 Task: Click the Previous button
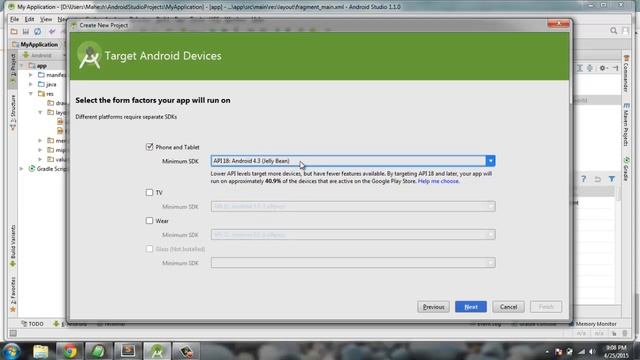(433, 307)
